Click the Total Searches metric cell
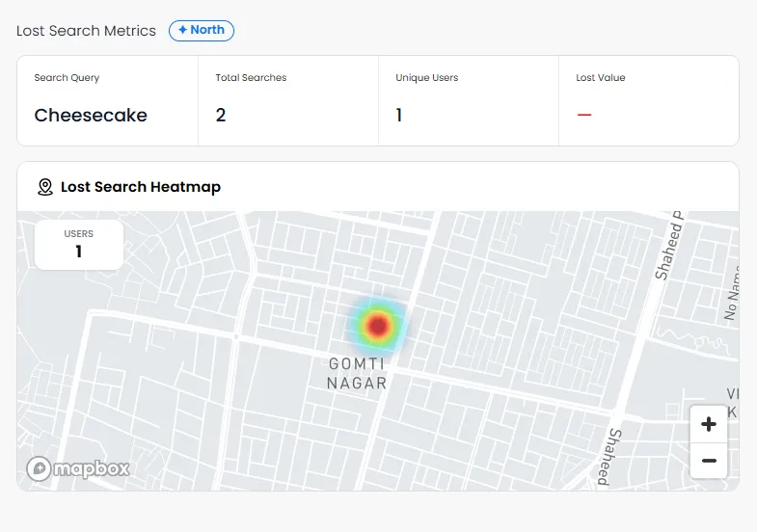 point(288,101)
